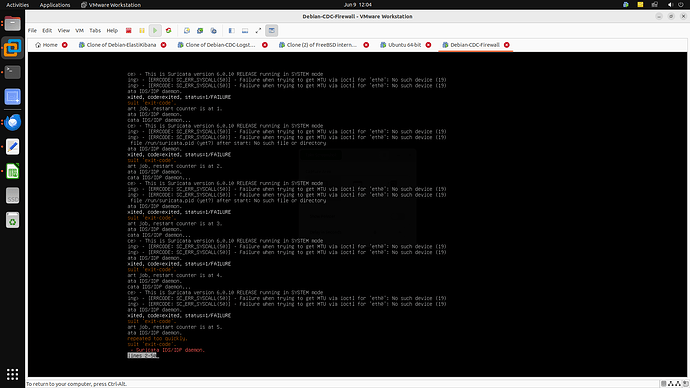The width and height of the screenshot is (690, 388).
Task: Open the power menu icon in top bar
Action: click(681, 5)
